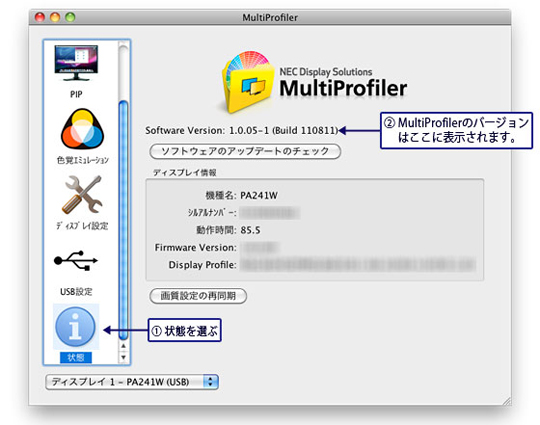The height and width of the screenshot is (425, 540).
Task: Click the window resize grip corner
Action: coord(507,401)
